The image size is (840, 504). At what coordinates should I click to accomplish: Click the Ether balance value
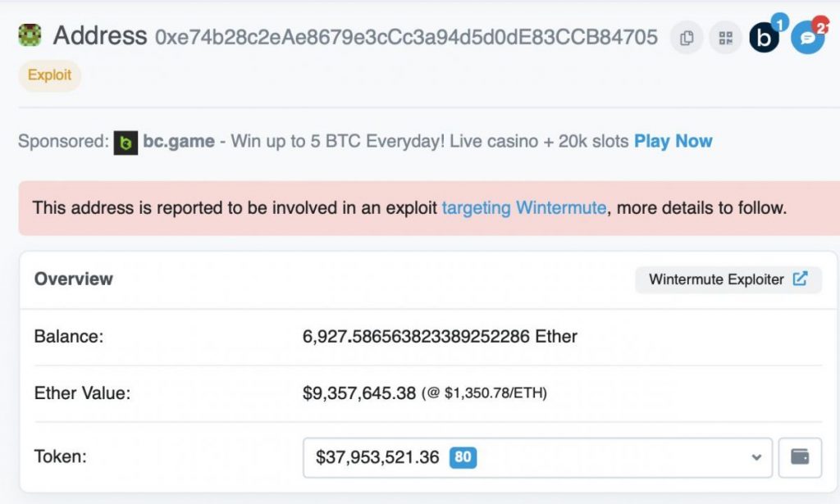tap(440, 336)
